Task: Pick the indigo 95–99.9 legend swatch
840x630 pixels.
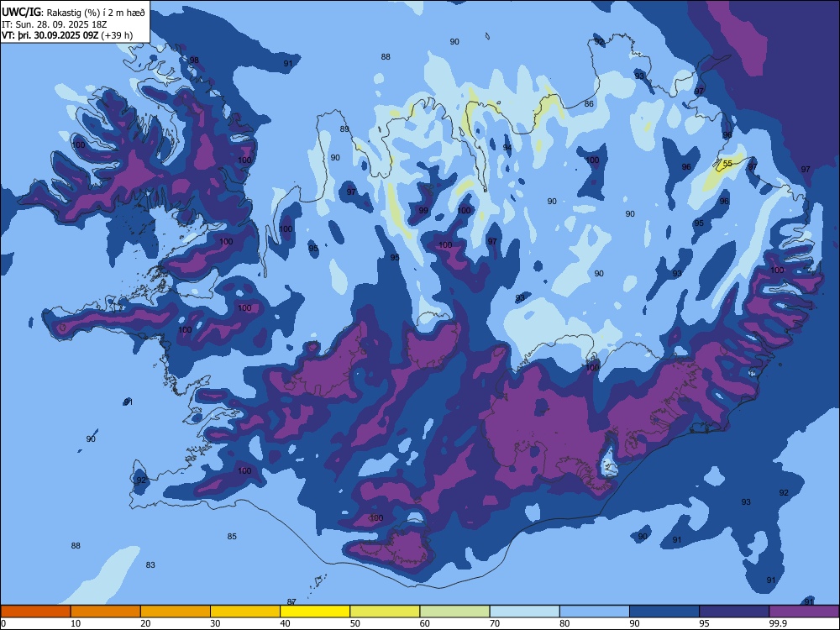Action: coord(734,612)
